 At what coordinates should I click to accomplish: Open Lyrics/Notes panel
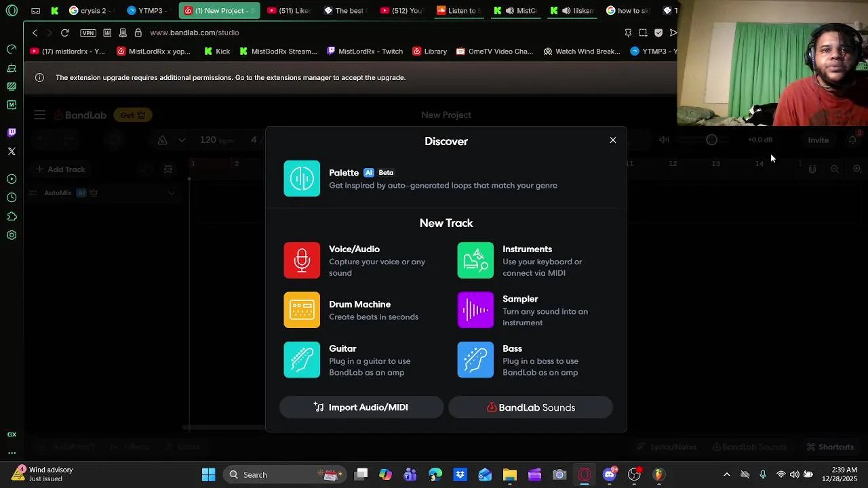[x=667, y=447]
